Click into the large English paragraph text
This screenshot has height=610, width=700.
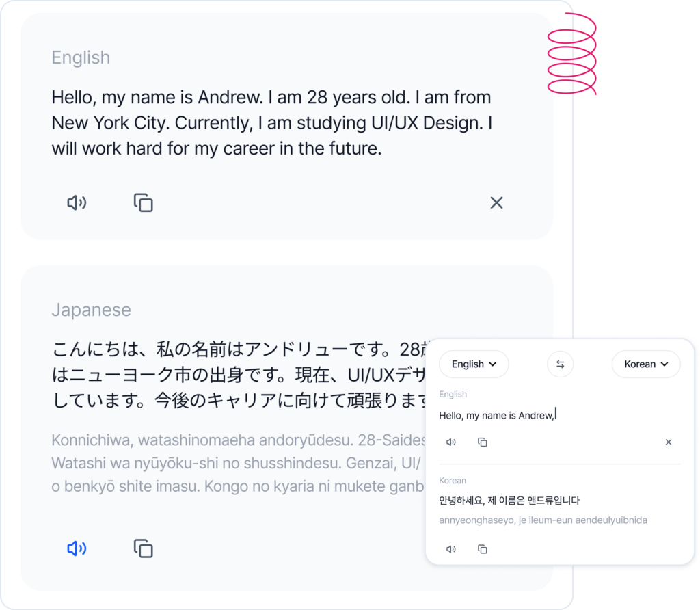pyautogui.click(x=271, y=123)
